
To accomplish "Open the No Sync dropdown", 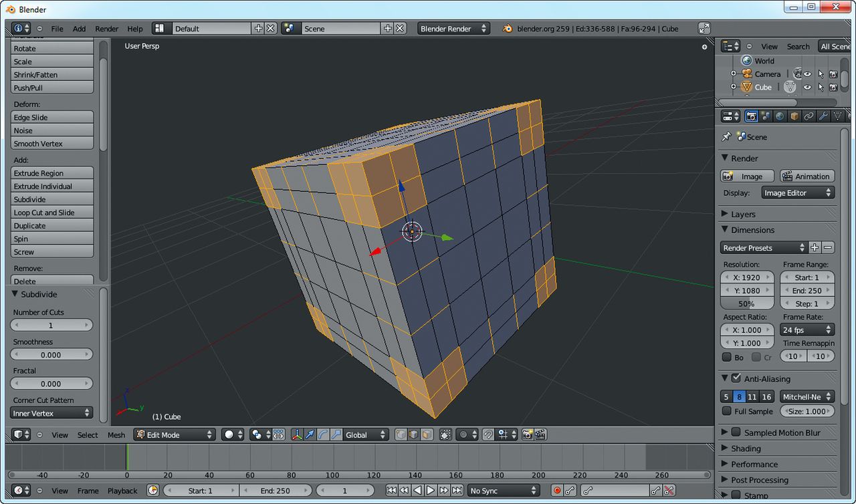I will [x=503, y=491].
